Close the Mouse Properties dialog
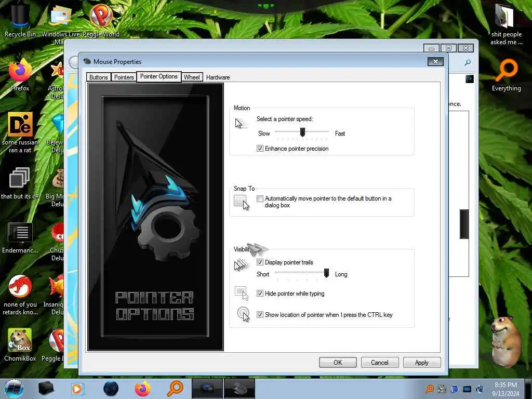 click(x=435, y=61)
